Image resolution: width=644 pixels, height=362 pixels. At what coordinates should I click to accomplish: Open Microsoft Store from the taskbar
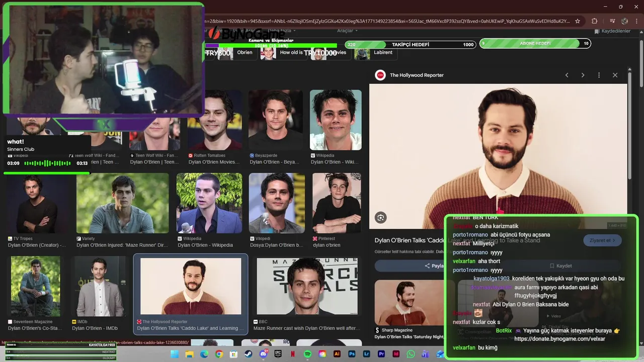click(x=233, y=354)
